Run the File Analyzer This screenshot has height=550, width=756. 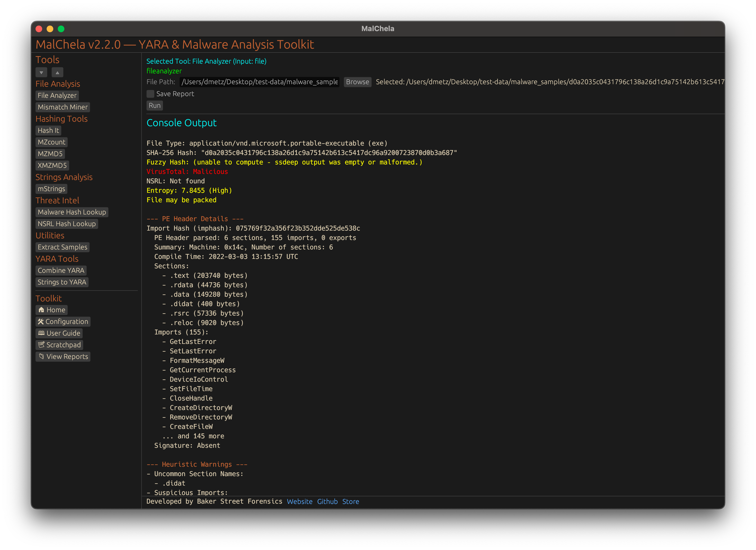pyautogui.click(x=155, y=106)
